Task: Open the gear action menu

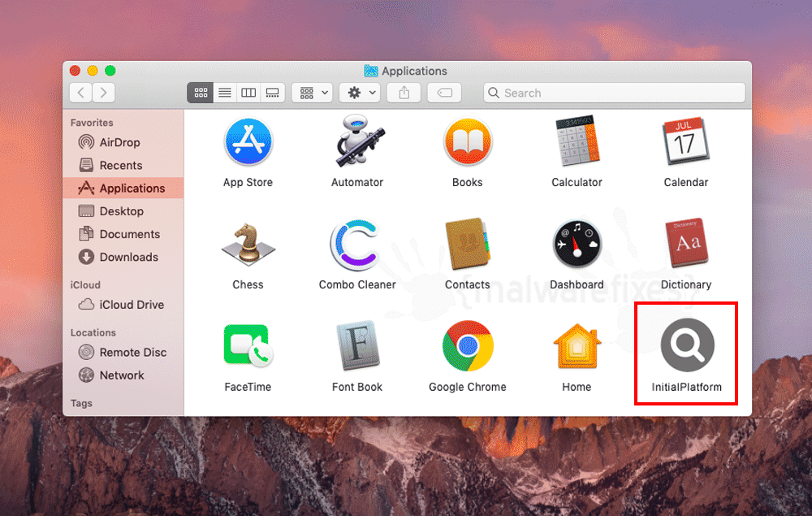Action: 360,93
